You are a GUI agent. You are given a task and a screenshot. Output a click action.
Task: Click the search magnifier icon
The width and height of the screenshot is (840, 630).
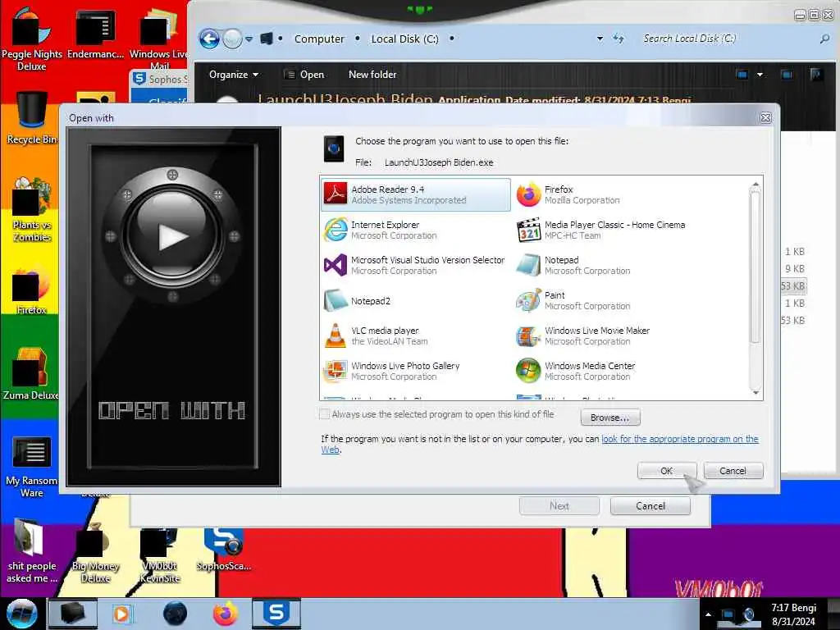824,39
